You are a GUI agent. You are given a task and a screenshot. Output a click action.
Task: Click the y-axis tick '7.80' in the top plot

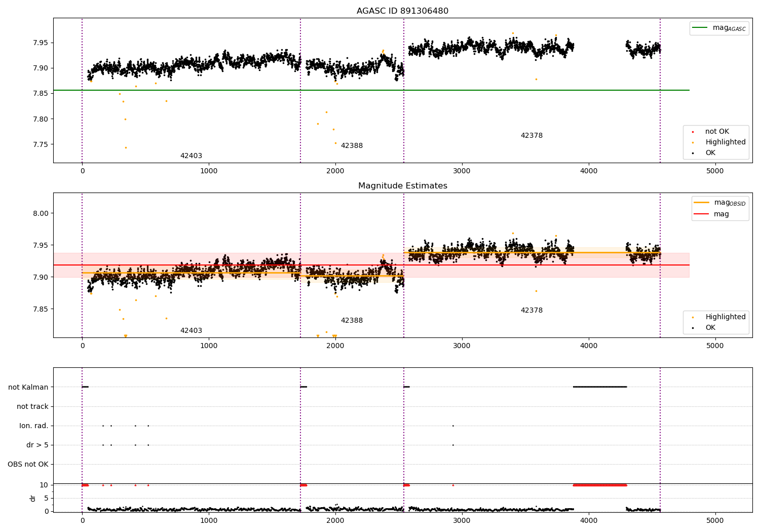tap(41, 119)
